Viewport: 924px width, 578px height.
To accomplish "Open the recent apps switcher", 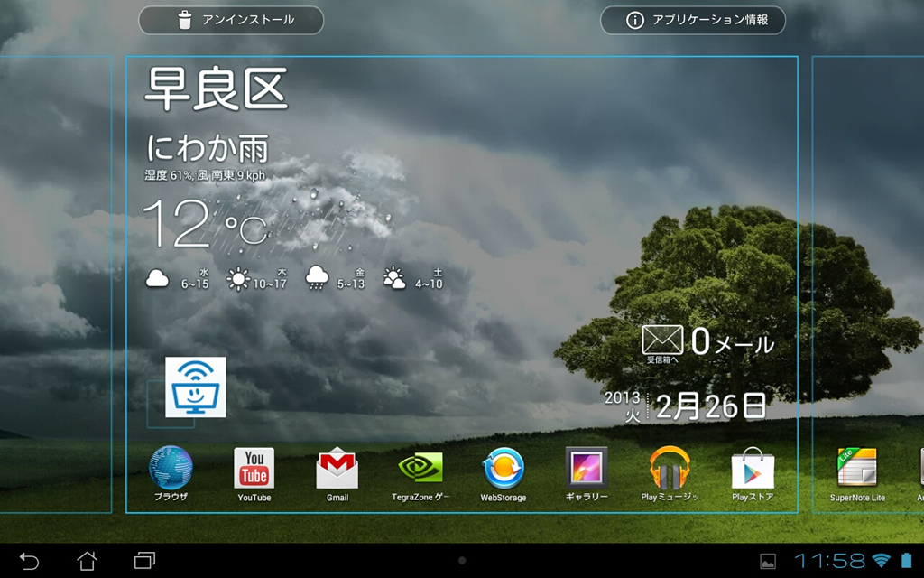I will point(144,561).
